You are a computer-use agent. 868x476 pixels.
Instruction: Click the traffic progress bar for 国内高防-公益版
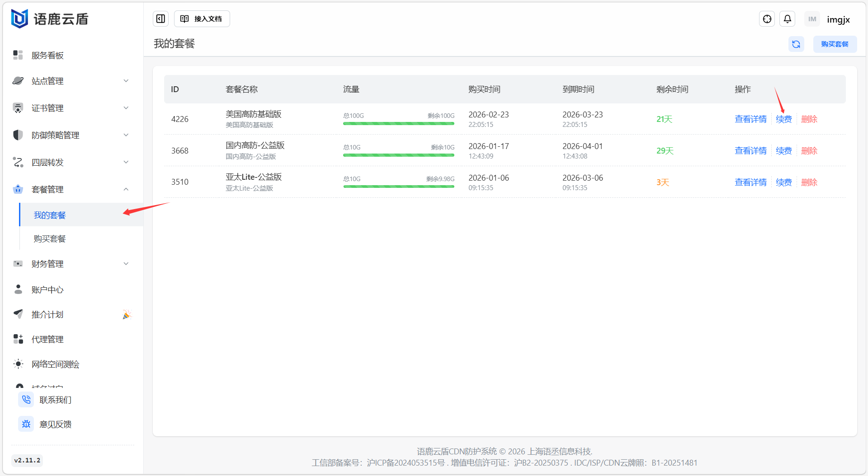(x=398, y=155)
